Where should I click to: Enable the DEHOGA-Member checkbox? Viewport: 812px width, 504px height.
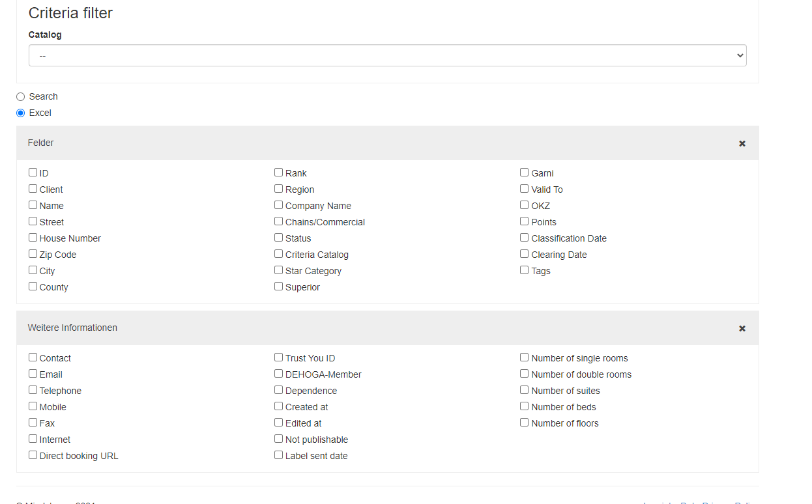(279, 374)
